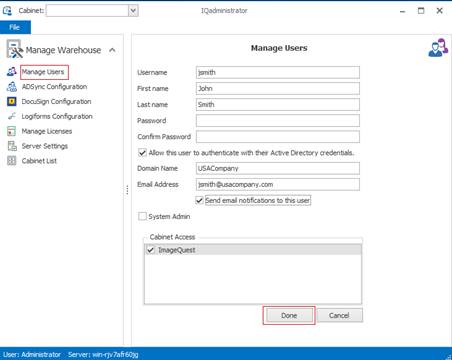Click the Cabinet List grid icon
452x360 pixels.
[12, 161]
